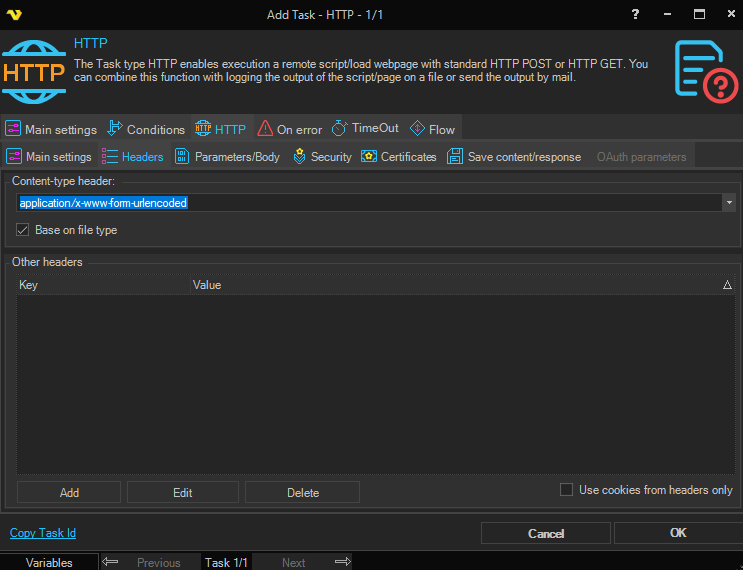743x570 pixels.
Task: Confirm the task with OK
Action: (x=679, y=533)
